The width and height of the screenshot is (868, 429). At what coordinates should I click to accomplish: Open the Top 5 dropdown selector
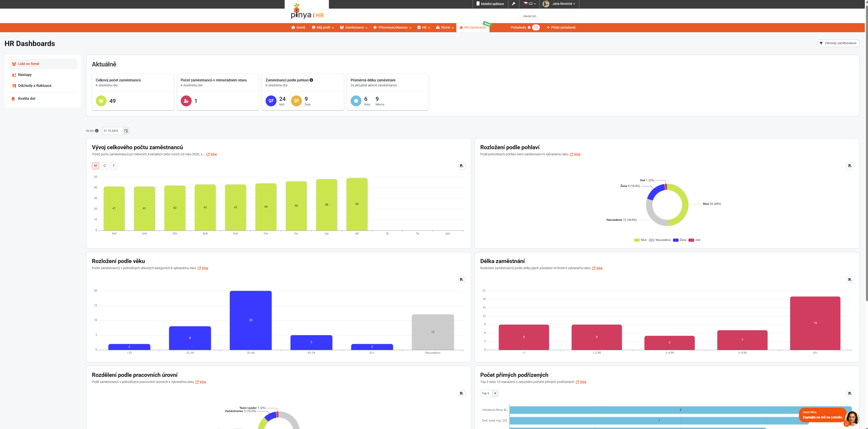pos(489,393)
